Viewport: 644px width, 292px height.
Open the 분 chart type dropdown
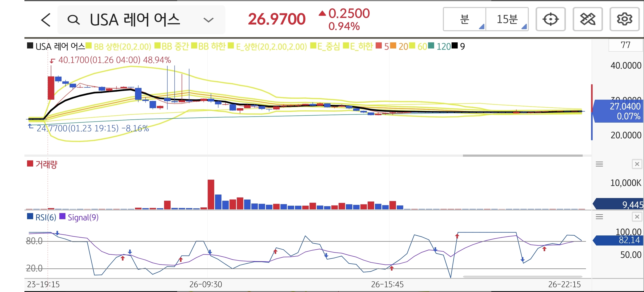[464, 19]
